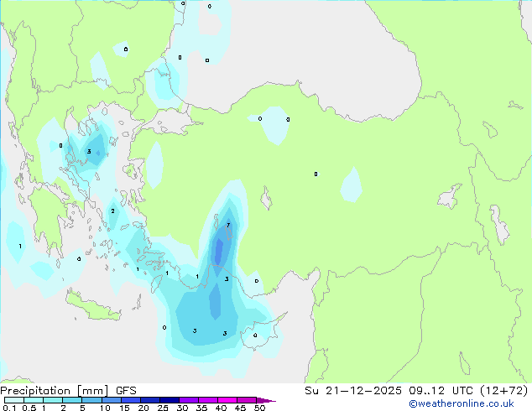This screenshot has height=411, width=532.
Task: Pick the 20–25 mm legend swatch
Action: 150,400
